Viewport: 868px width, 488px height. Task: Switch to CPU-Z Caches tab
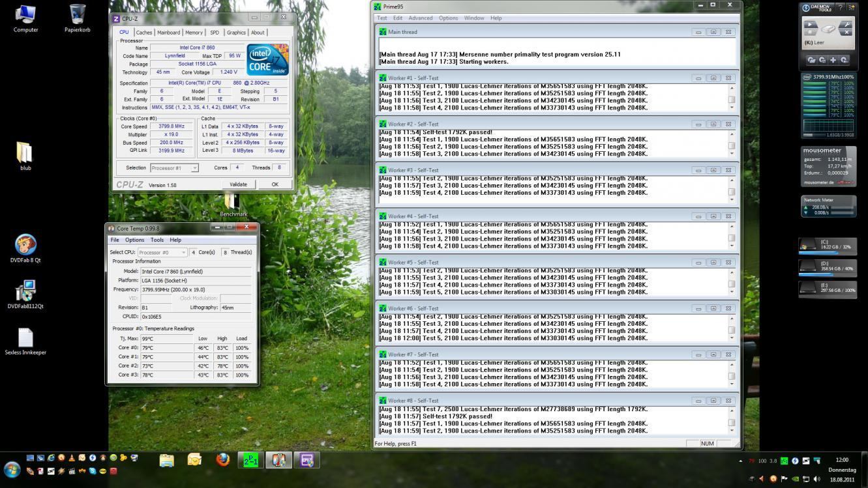144,32
